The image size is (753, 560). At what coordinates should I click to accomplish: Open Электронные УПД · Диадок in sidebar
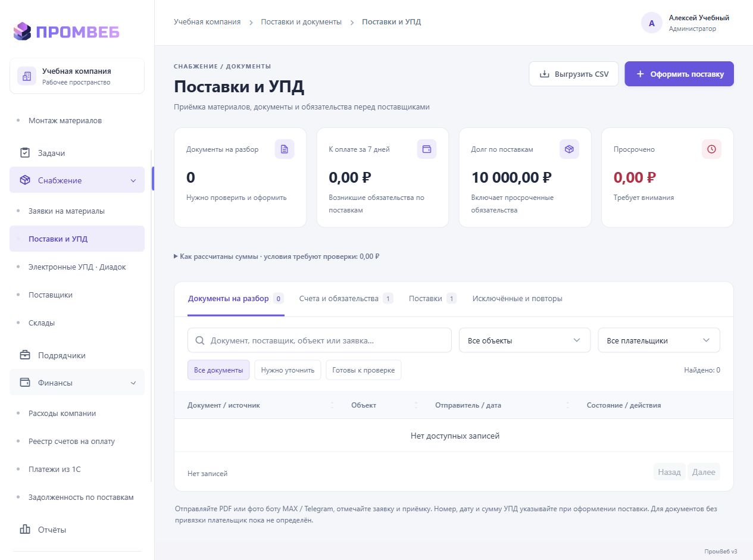pos(77,267)
